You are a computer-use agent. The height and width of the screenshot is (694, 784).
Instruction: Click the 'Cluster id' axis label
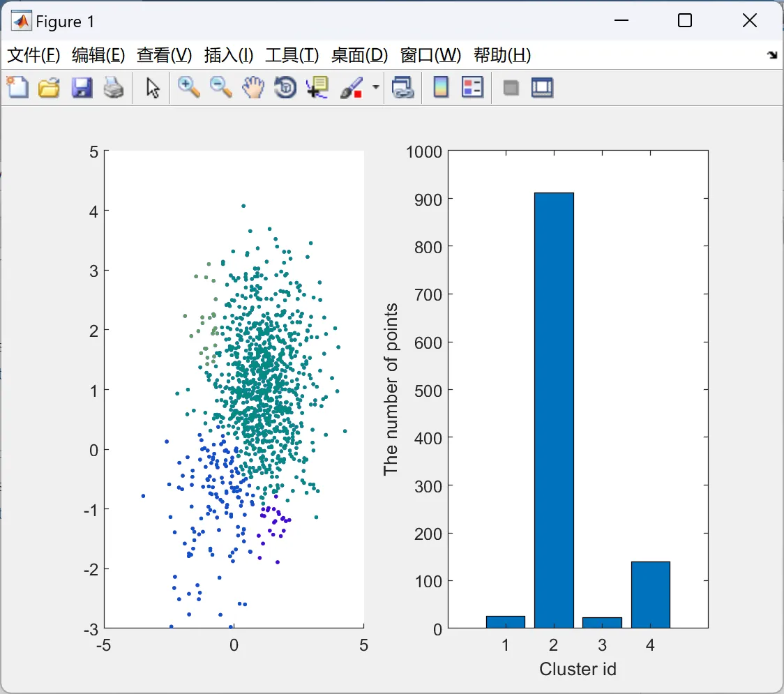pos(578,669)
